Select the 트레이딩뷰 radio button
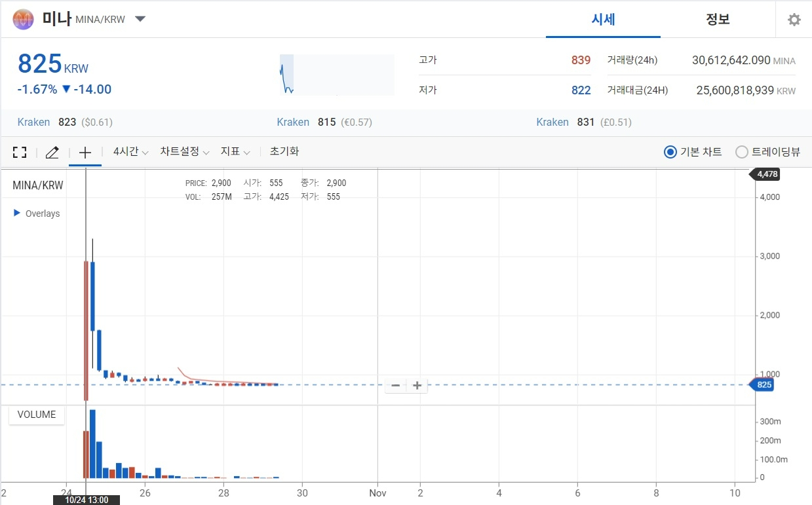 [742, 152]
